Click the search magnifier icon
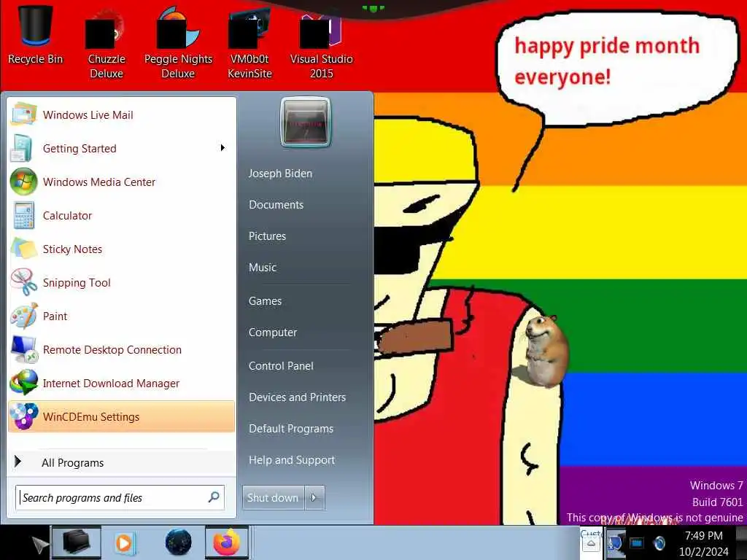Viewport: 747px width, 560px height. point(214,497)
